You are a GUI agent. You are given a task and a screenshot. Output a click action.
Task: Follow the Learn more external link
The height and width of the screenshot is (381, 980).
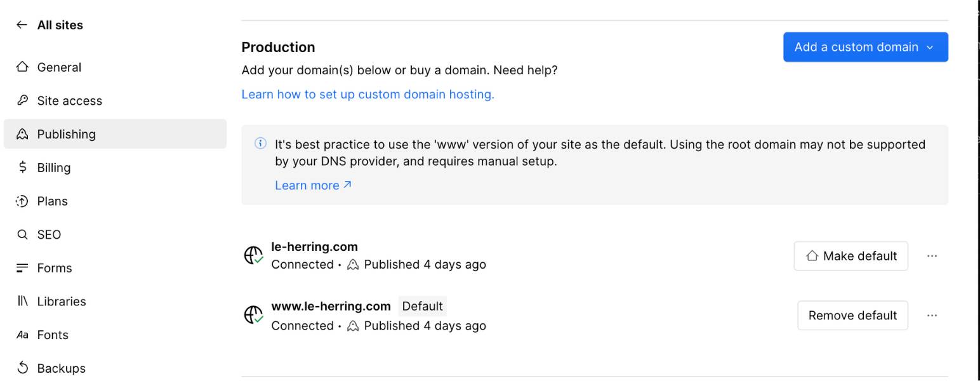[x=313, y=185]
